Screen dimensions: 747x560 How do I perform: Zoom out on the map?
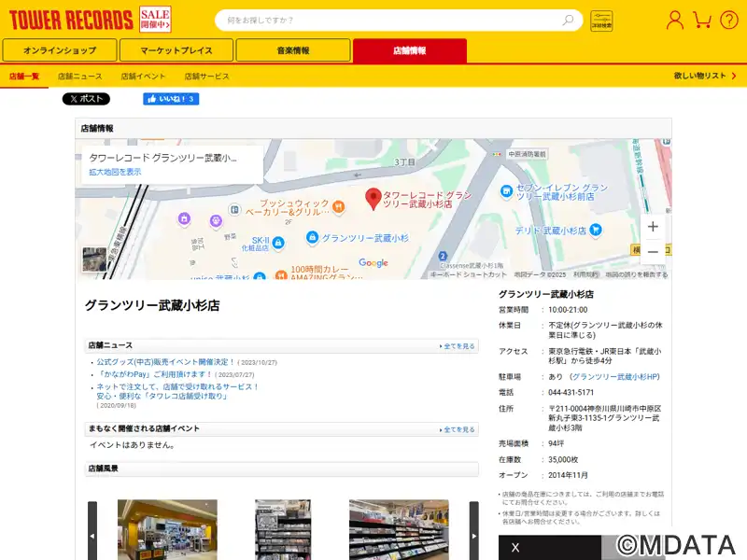653,251
